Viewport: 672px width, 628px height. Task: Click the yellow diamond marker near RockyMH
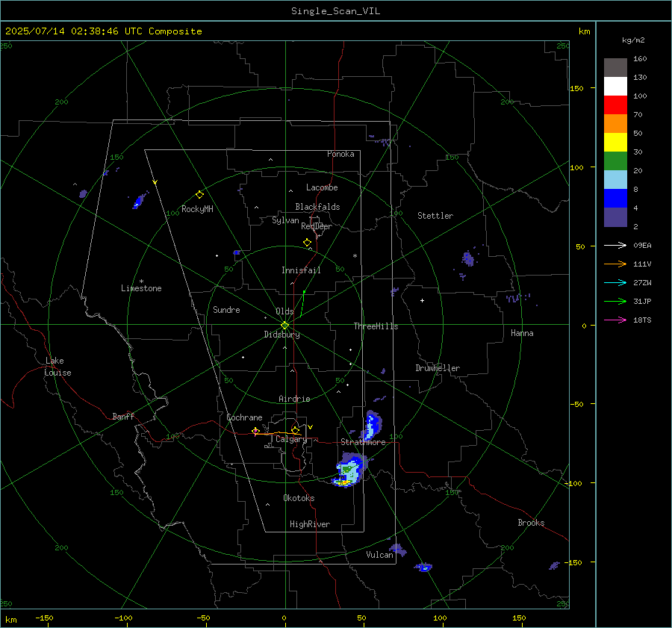point(199,195)
